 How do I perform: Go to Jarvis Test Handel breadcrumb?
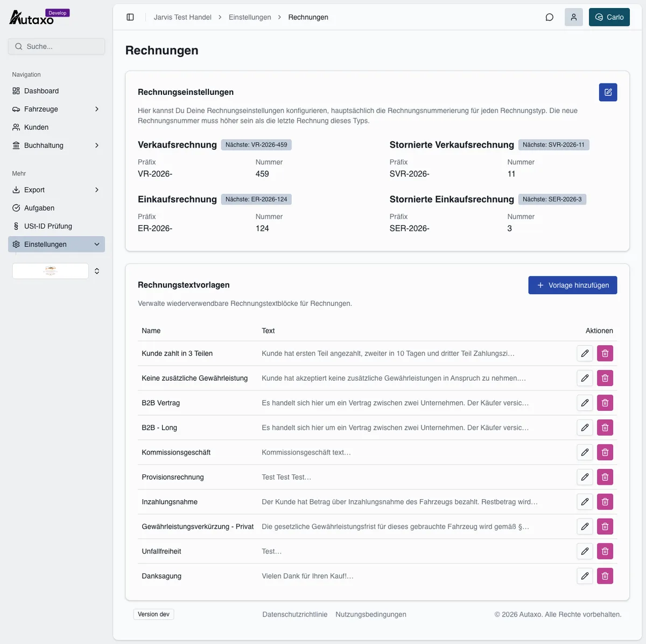182,17
